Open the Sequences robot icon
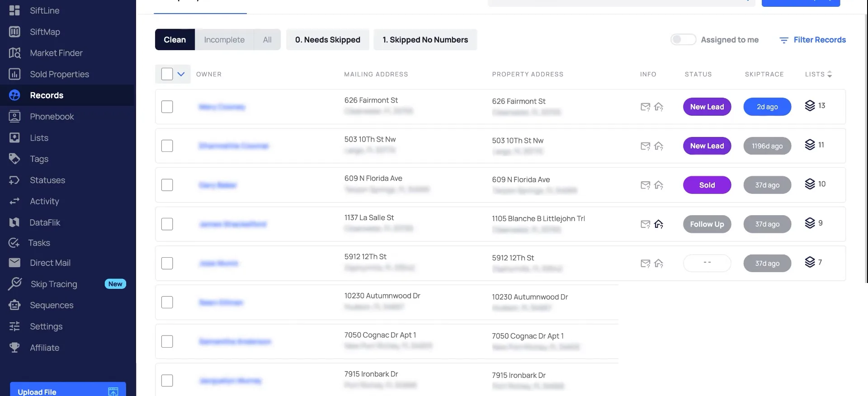The height and width of the screenshot is (396, 868). click(x=14, y=305)
